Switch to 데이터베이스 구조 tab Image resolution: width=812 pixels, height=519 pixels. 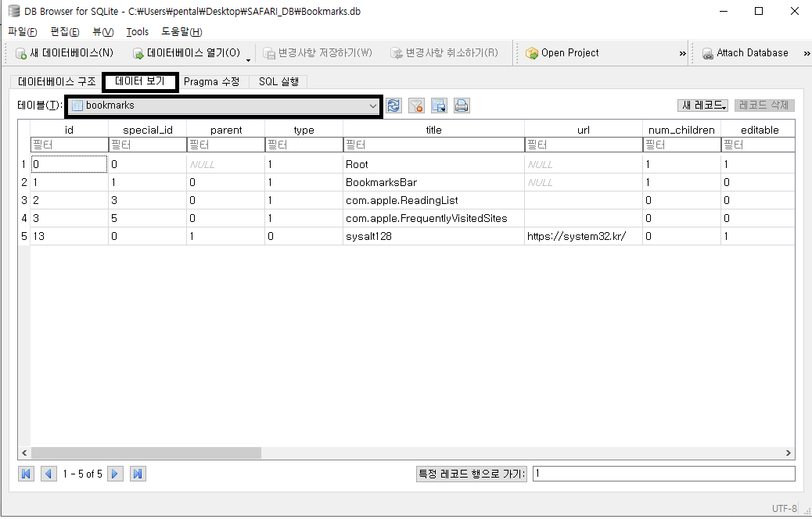click(x=57, y=82)
